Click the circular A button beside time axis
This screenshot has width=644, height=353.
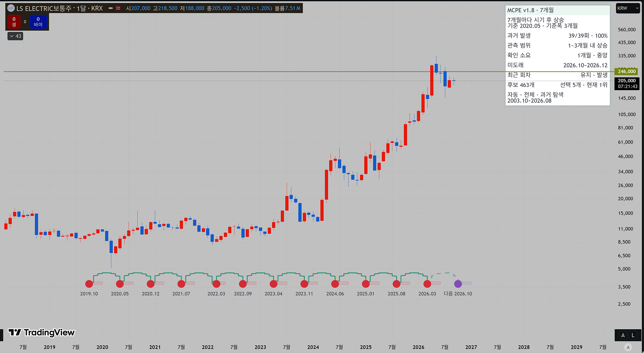pos(628,347)
